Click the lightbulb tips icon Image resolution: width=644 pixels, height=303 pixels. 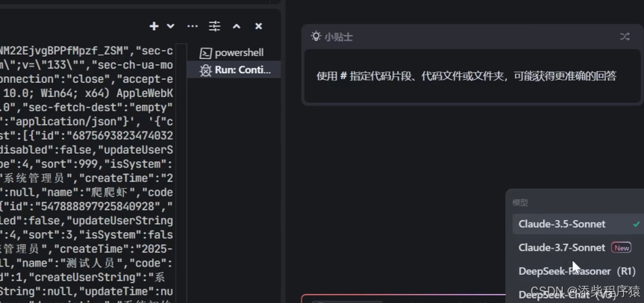coord(316,36)
